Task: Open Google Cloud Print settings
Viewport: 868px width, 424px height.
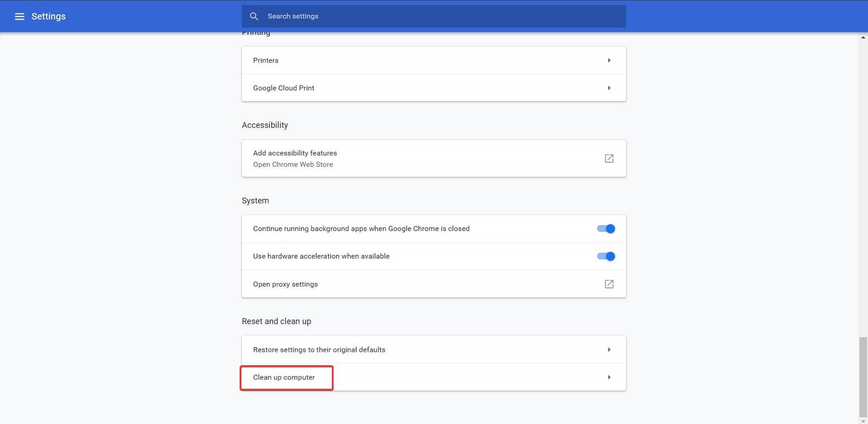Action: (x=284, y=88)
